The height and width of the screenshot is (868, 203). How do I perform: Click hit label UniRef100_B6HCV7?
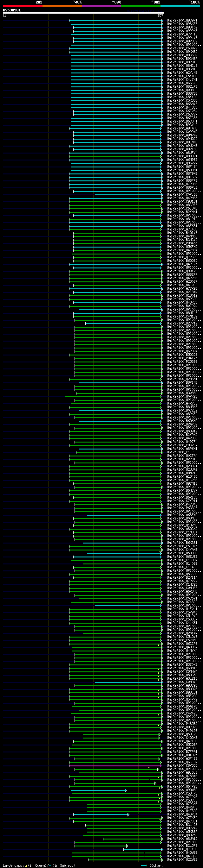(x=182, y=491)
